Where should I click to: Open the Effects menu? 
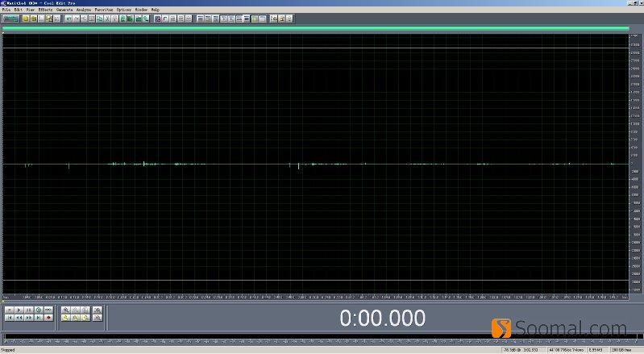coord(46,10)
